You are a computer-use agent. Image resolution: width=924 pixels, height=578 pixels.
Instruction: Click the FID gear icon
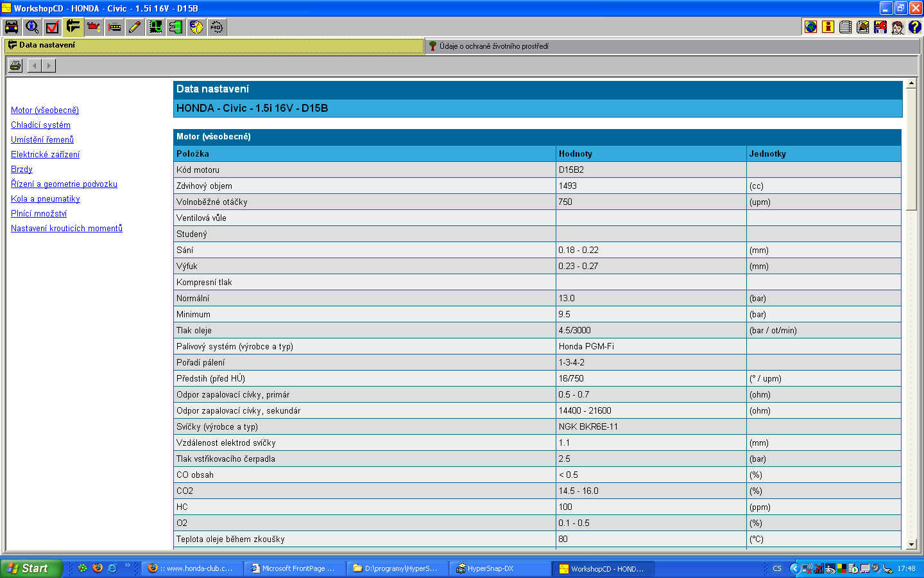[x=217, y=27]
